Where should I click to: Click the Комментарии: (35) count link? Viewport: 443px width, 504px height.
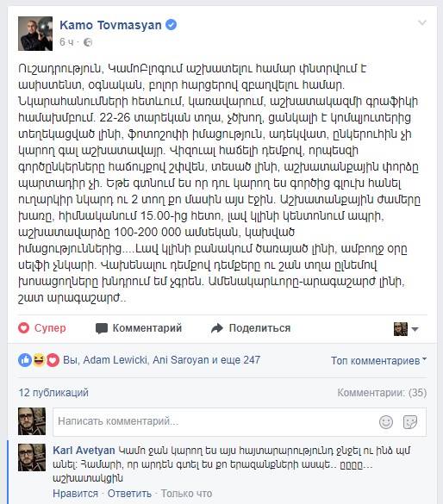382,393
